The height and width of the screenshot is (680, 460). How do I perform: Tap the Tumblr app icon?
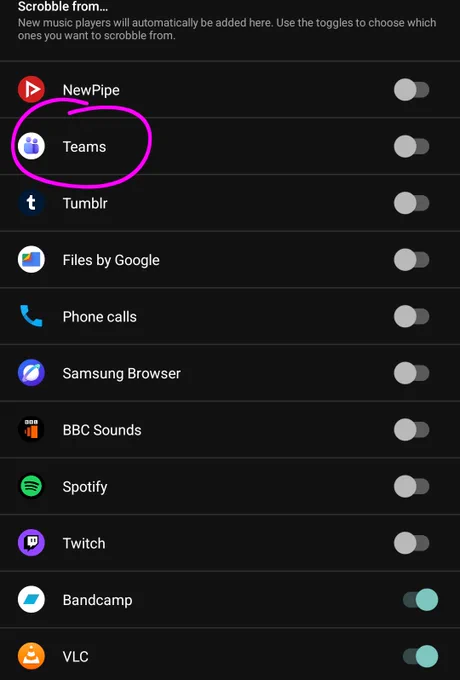pos(31,203)
